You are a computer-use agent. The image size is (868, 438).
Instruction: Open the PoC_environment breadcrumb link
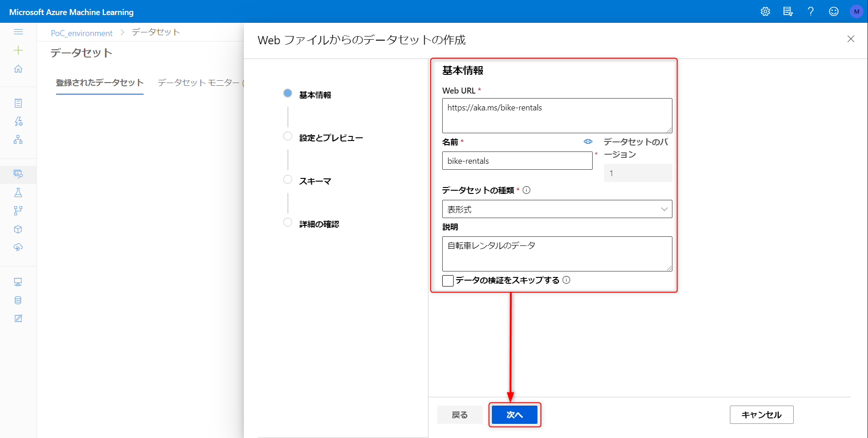(82, 33)
